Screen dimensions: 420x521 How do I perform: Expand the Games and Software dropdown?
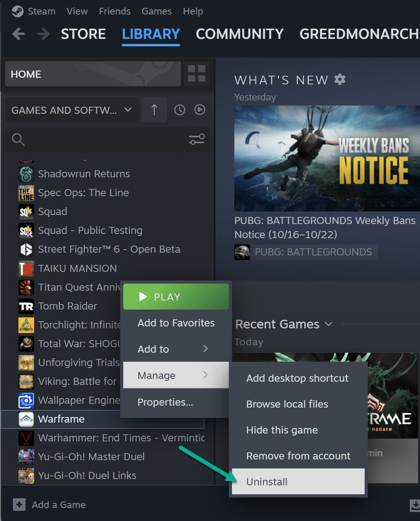(x=71, y=110)
